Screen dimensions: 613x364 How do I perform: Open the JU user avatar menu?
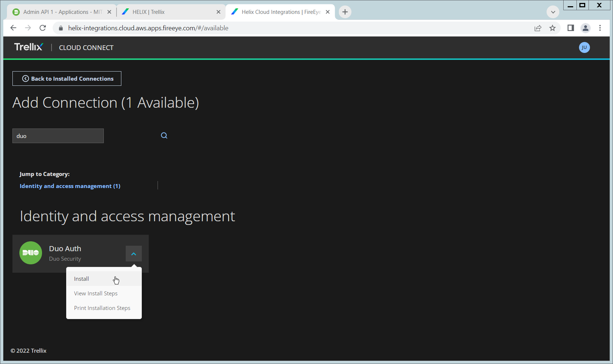pos(584,47)
